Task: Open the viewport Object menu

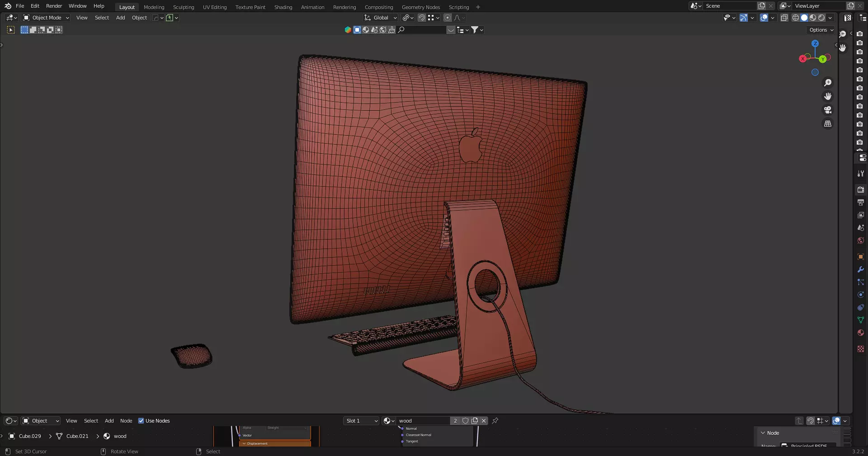Action: (139, 18)
